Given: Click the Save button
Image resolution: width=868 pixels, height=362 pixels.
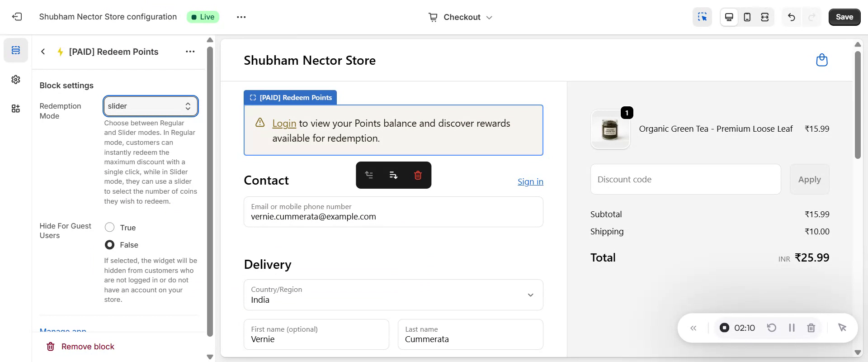Looking at the screenshot, I should (x=844, y=17).
